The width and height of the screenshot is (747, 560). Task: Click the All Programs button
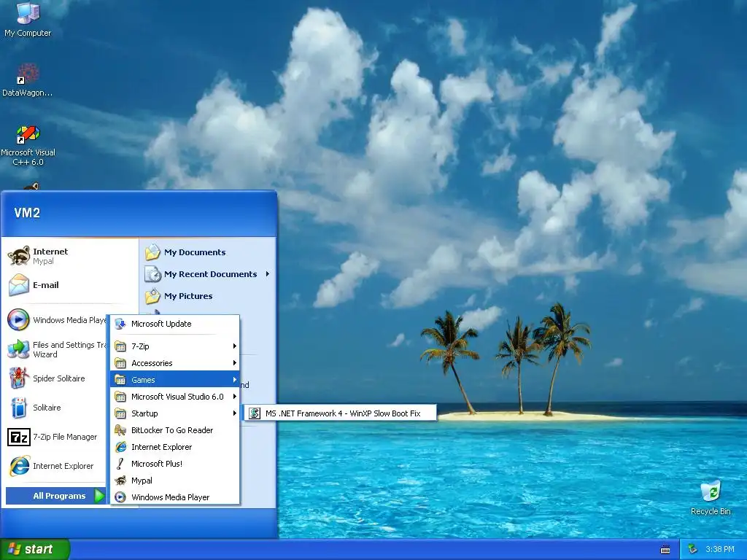click(55, 496)
